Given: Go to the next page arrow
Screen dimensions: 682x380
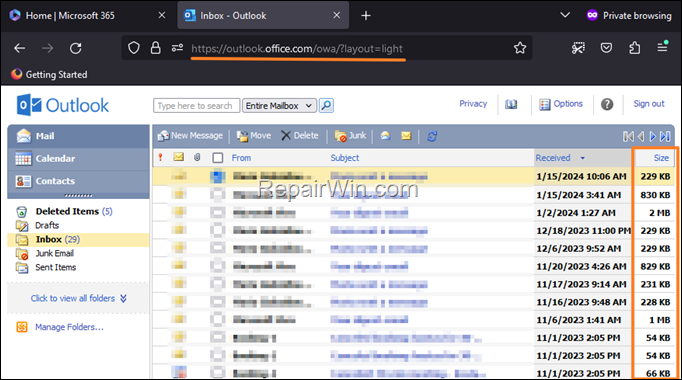Looking at the screenshot, I should pos(652,137).
